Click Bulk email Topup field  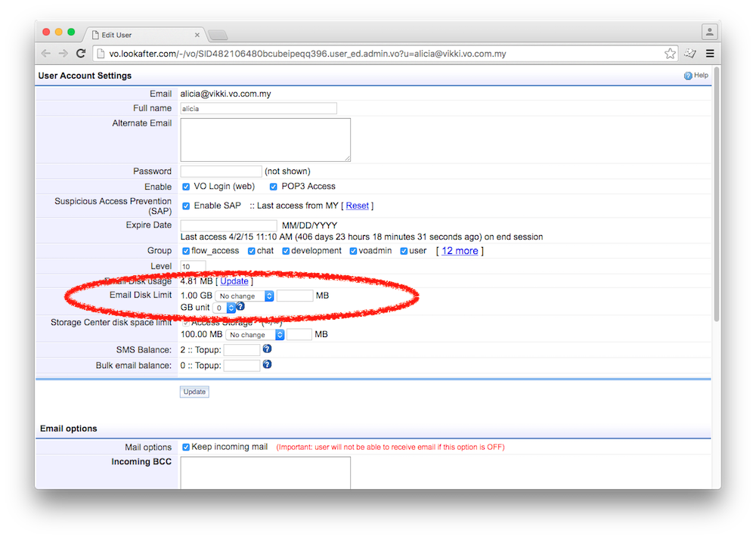(x=242, y=365)
